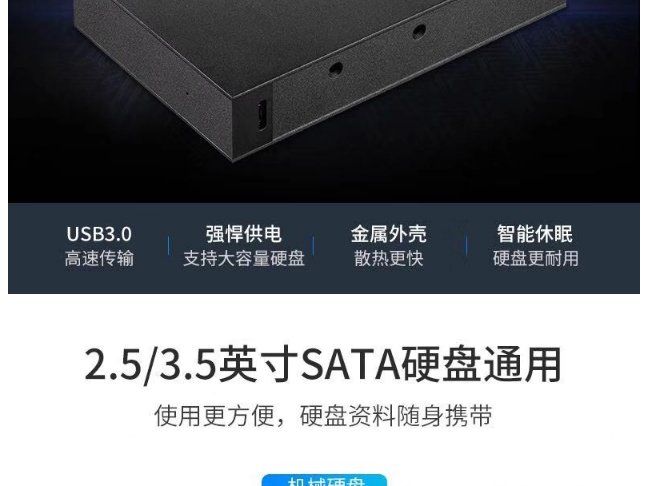Click the lower screw hole on enclosure side
The height and width of the screenshot is (486, 649).
[336, 69]
